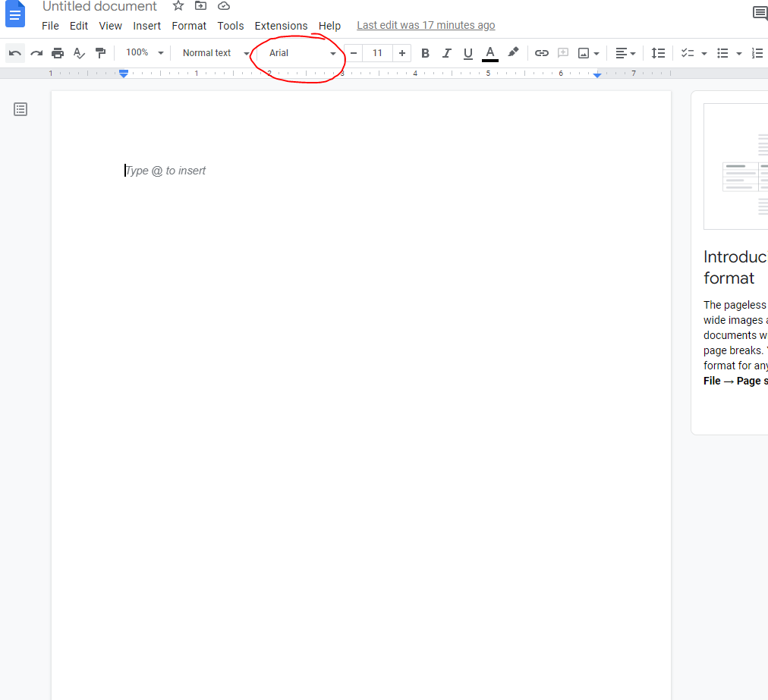The width and height of the screenshot is (768, 700).
Task: Increase font size with plus button
Action: tap(401, 53)
